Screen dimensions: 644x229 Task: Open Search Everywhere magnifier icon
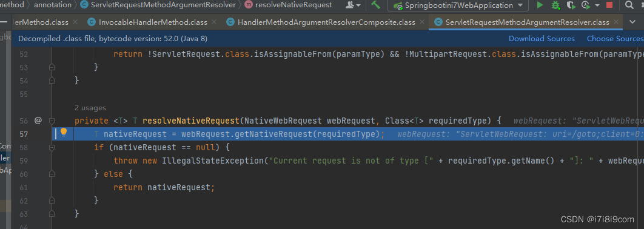coord(629,5)
